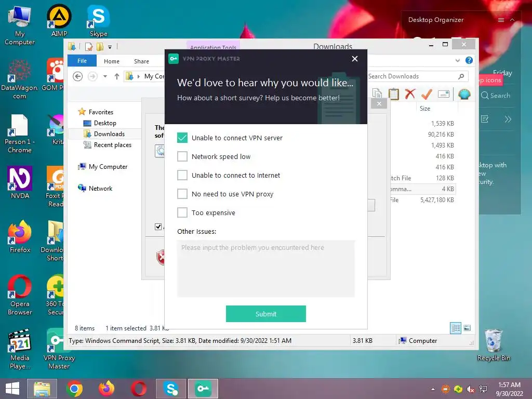532x399 pixels.
Task: Go back in Explorer navigation
Action: [x=78, y=76]
